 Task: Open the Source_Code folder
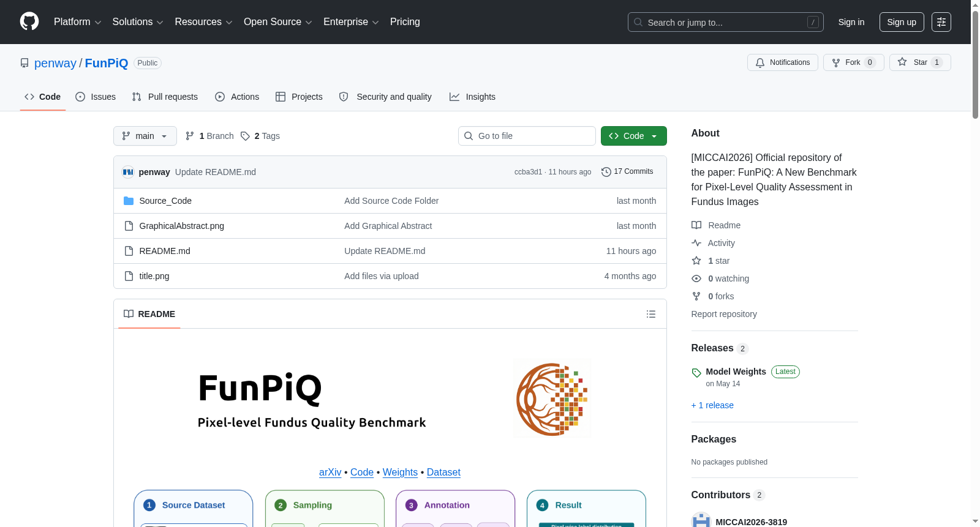click(x=165, y=201)
